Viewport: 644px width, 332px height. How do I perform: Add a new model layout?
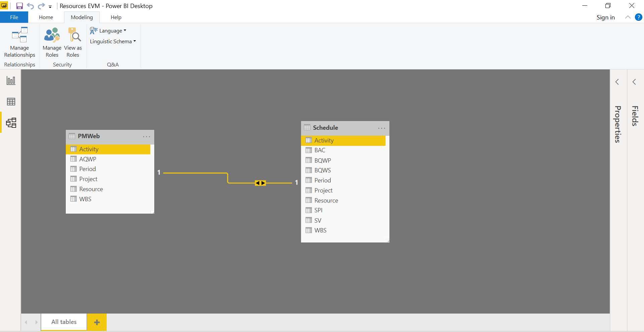click(97, 322)
